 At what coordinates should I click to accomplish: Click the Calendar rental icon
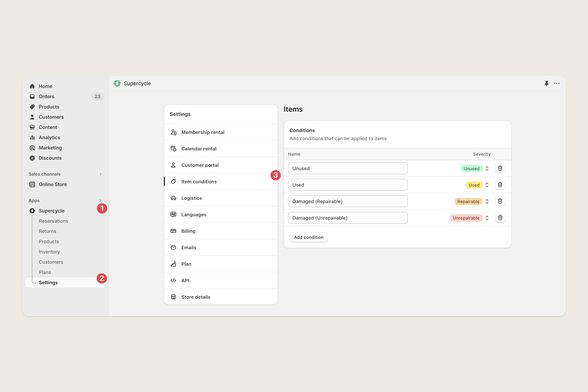pos(173,149)
